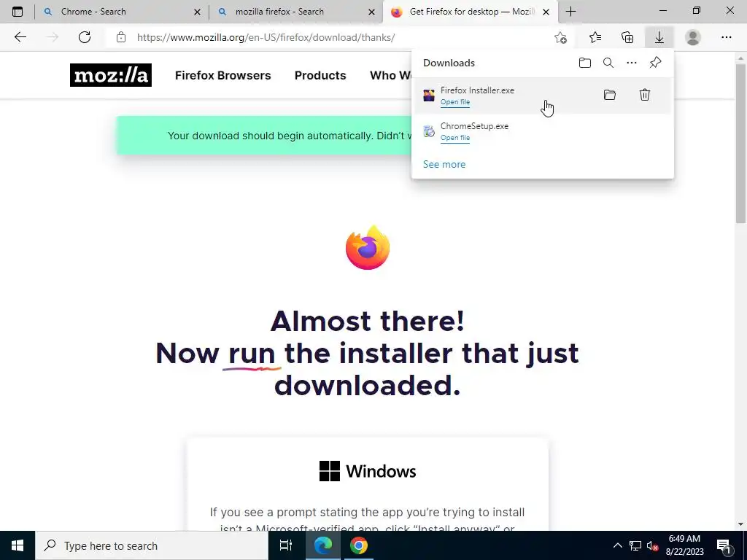Viewport: 747px width, 560px height.
Task: Open the Firefox Browsers menu
Action: coord(223,75)
